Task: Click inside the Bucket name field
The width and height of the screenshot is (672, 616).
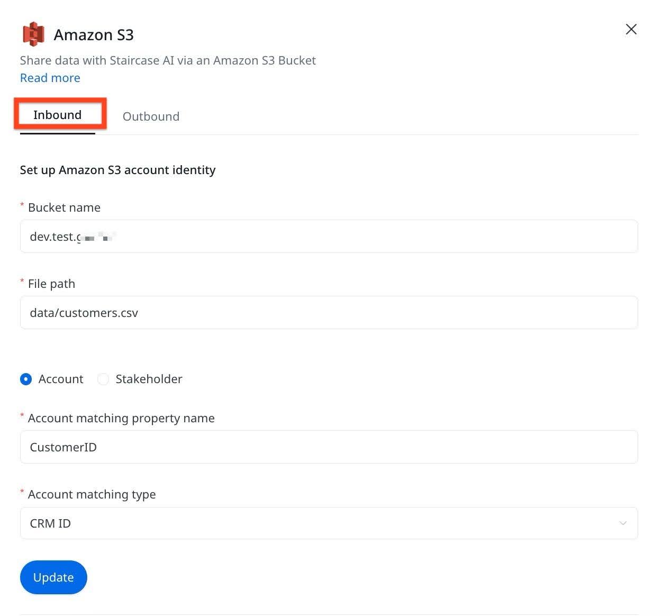Action: pos(329,237)
